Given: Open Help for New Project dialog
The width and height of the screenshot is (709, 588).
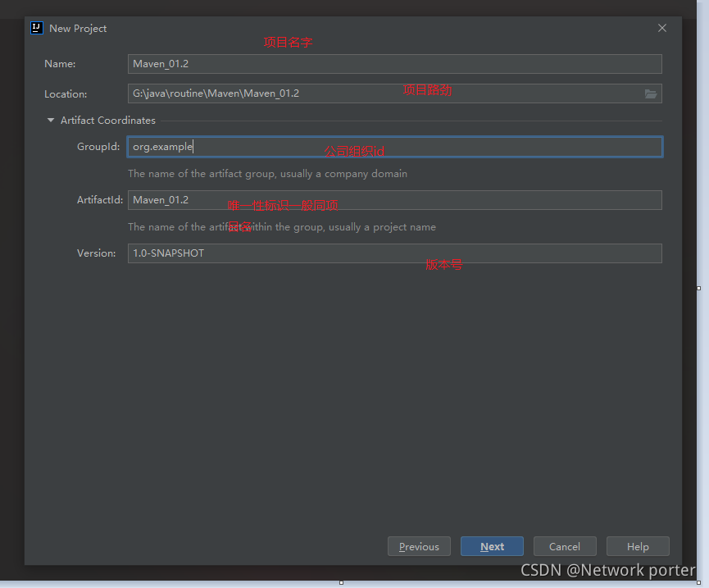Looking at the screenshot, I should point(638,546).
